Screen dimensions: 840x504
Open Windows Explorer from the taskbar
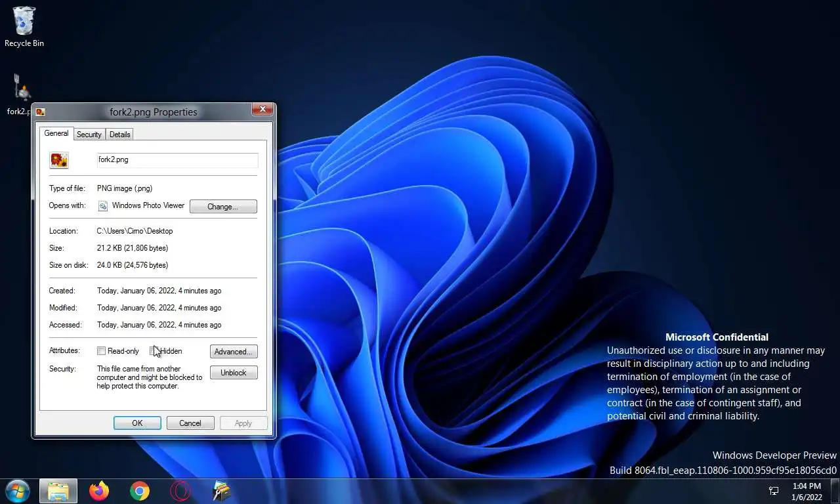pos(58,491)
